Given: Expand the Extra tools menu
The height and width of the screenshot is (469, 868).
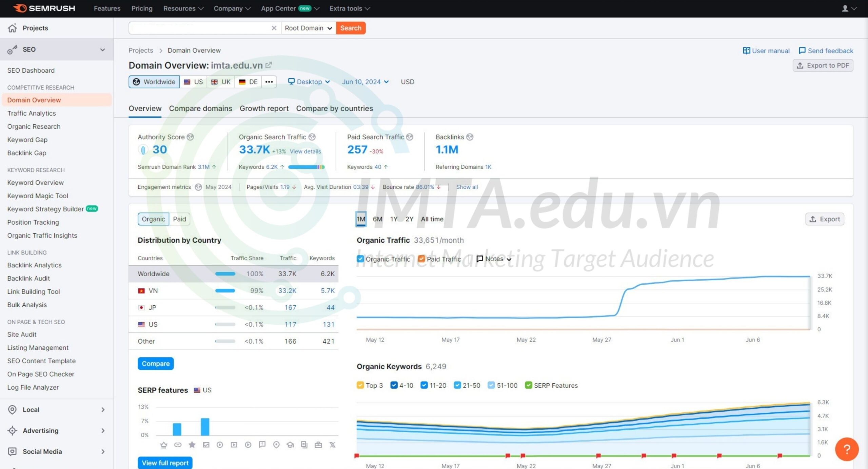Looking at the screenshot, I should (x=350, y=8).
